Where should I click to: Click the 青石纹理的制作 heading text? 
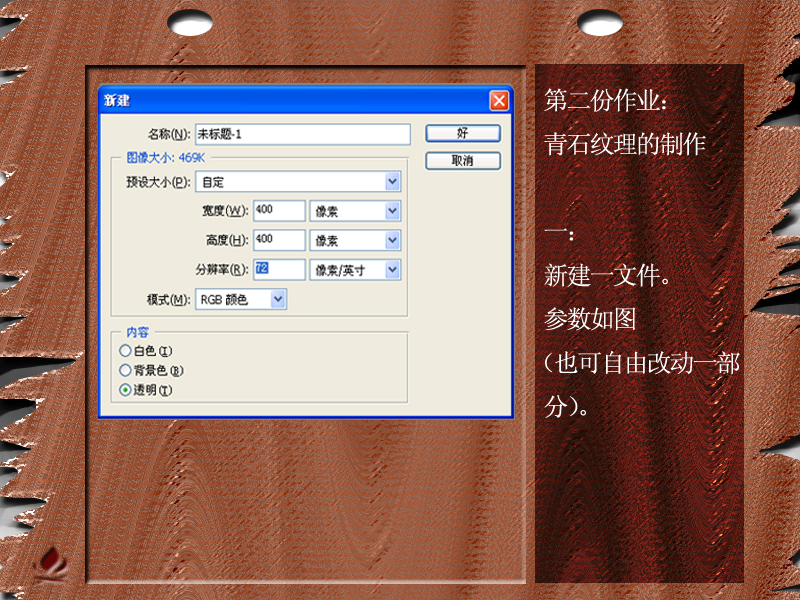pos(625,144)
